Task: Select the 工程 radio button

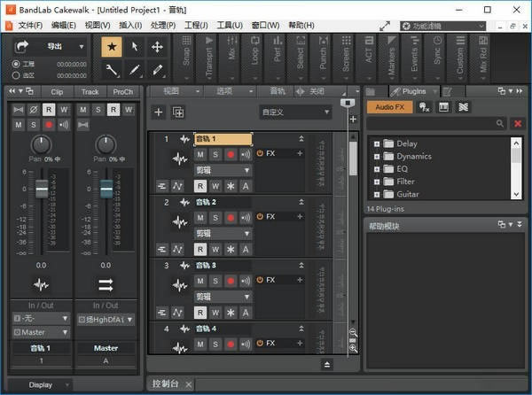Action: pyautogui.click(x=17, y=65)
